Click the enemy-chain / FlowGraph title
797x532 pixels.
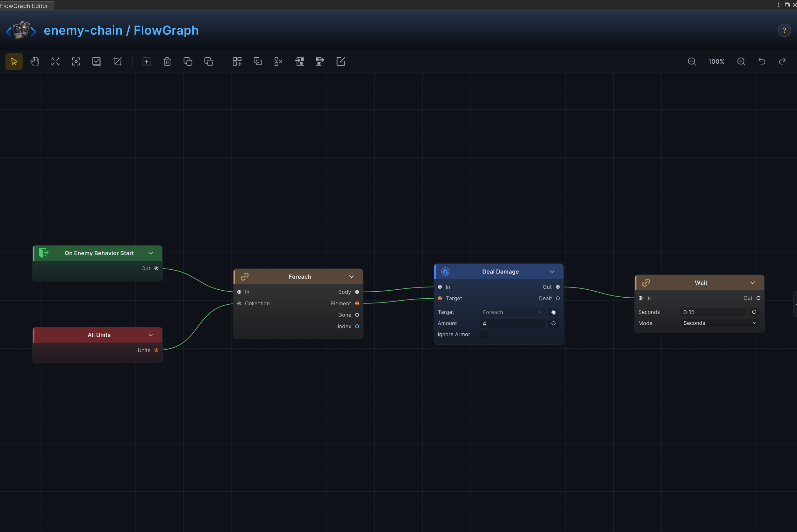[x=121, y=30]
